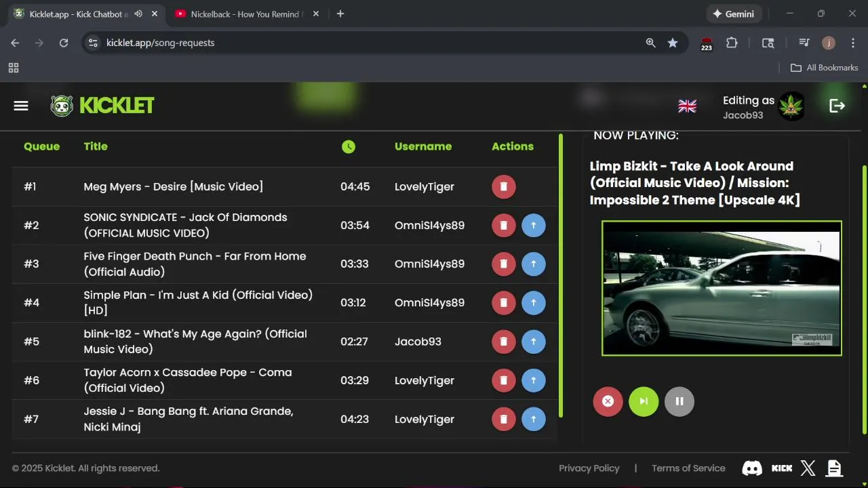Delete Jessie J Bang Bang request
This screenshot has height=488, width=868.
(x=503, y=419)
